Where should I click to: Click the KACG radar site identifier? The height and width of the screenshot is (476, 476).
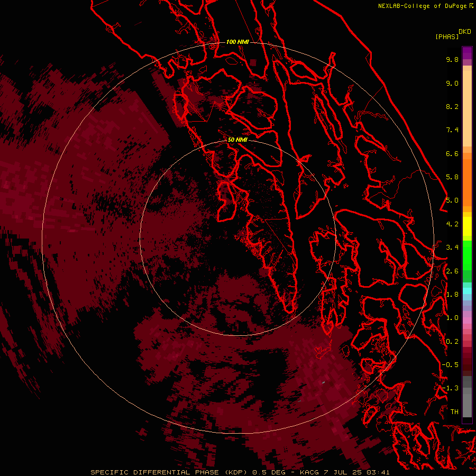309,472
